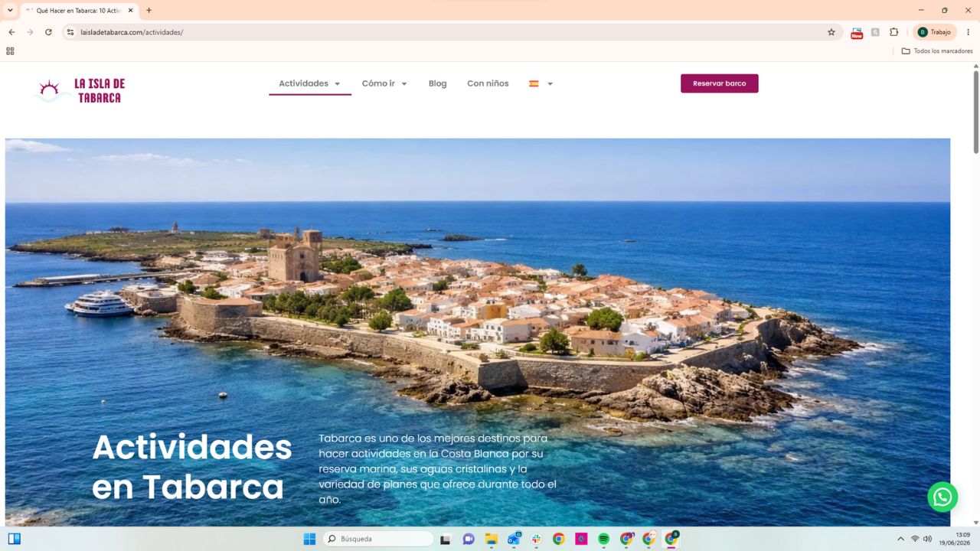Open Spotify from the taskbar
This screenshot has height=551, width=980.
point(603,539)
